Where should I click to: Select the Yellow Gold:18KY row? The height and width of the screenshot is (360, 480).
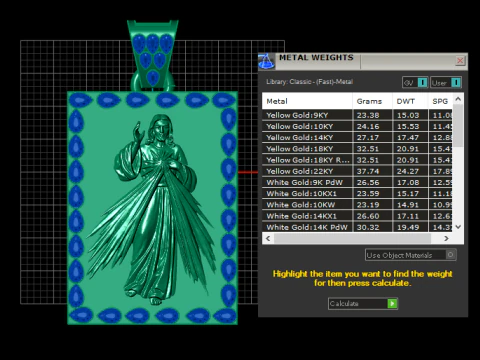357,149
